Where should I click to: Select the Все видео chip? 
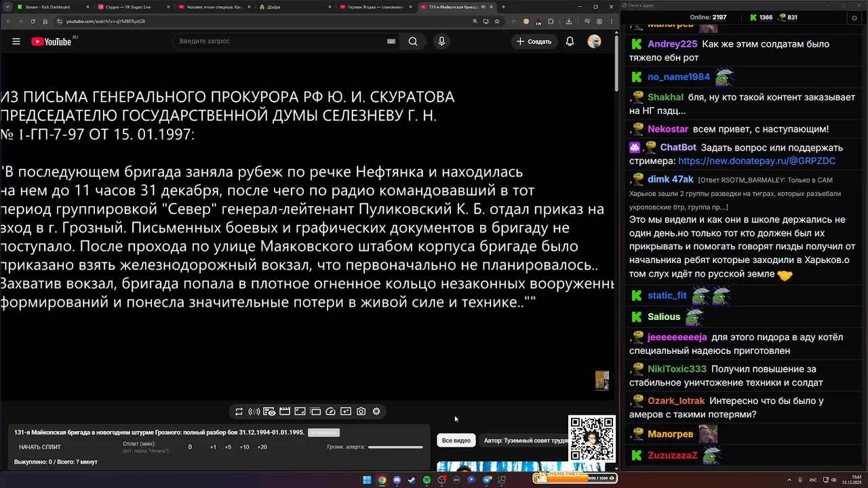click(x=456, y=441)
